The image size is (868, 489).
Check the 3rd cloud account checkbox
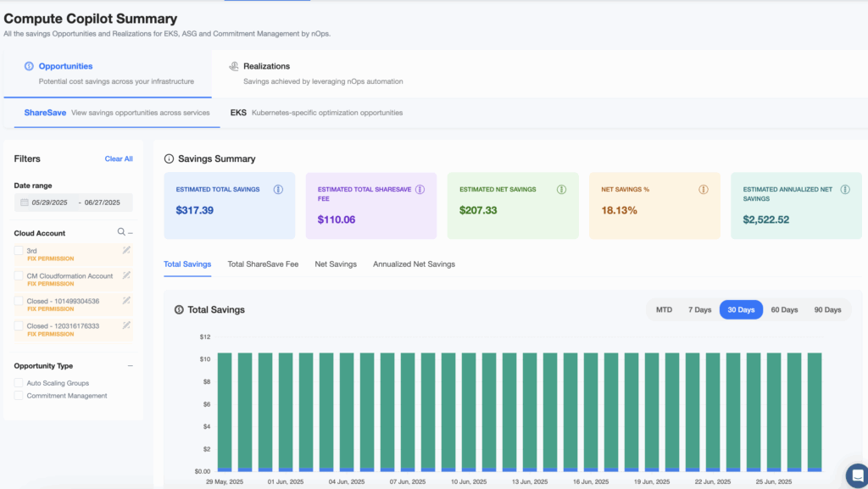point(19,251)
